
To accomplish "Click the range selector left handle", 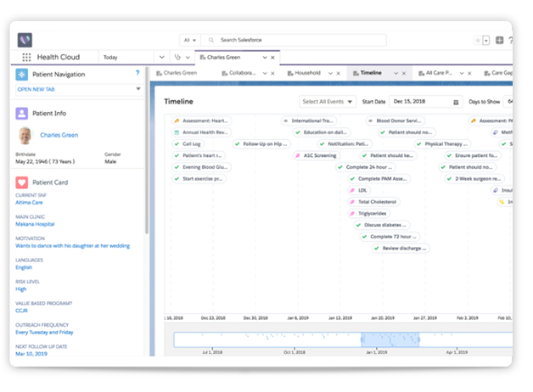I will 362,339.
